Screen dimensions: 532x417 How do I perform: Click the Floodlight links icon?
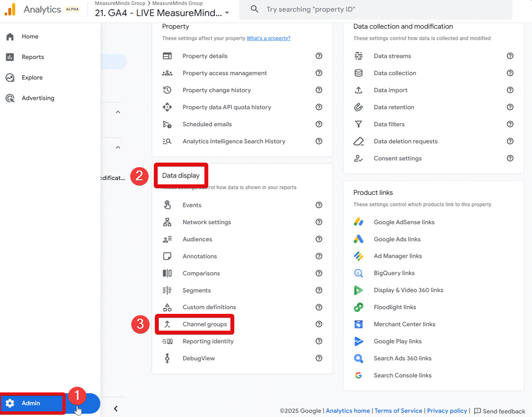(x=359, y=308)
